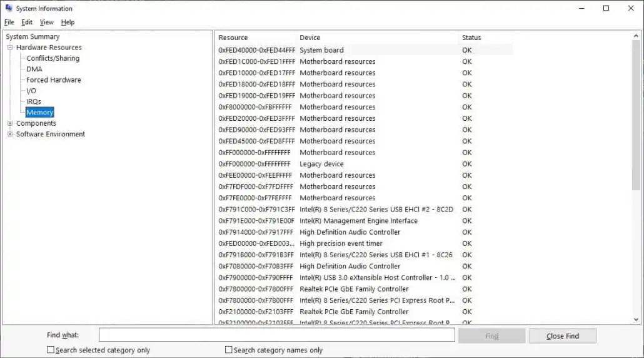Open the Forced Hardware category
The image size is (644, 358).
pos(53,79)
